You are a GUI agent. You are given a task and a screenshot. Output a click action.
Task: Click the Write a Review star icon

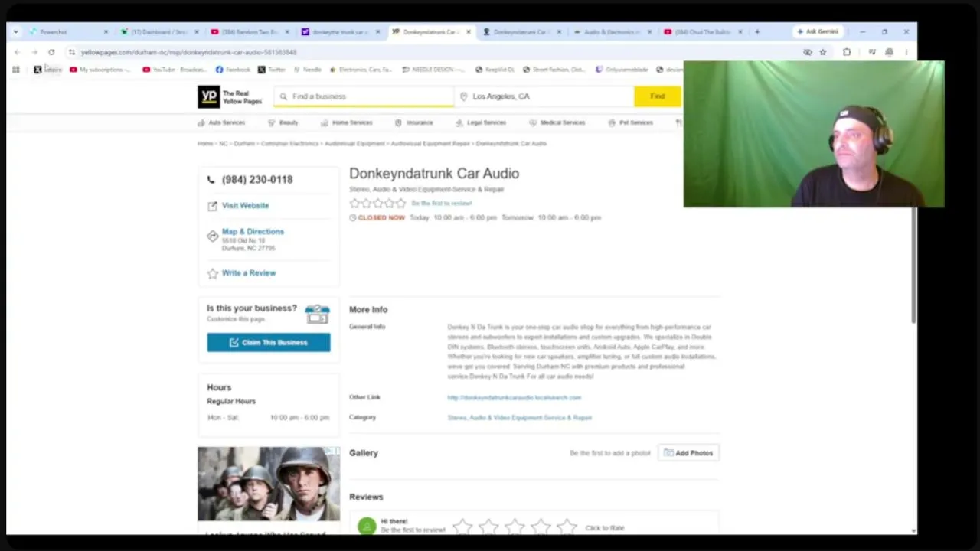pyautogui.click(x=212, y=273)
